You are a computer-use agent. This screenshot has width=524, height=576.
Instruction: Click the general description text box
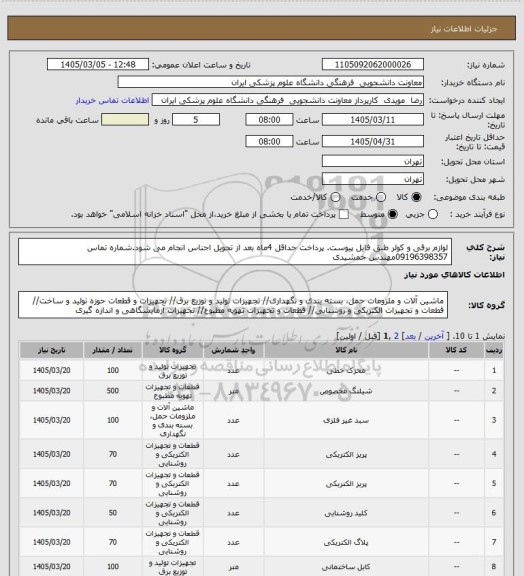point(235,252)
